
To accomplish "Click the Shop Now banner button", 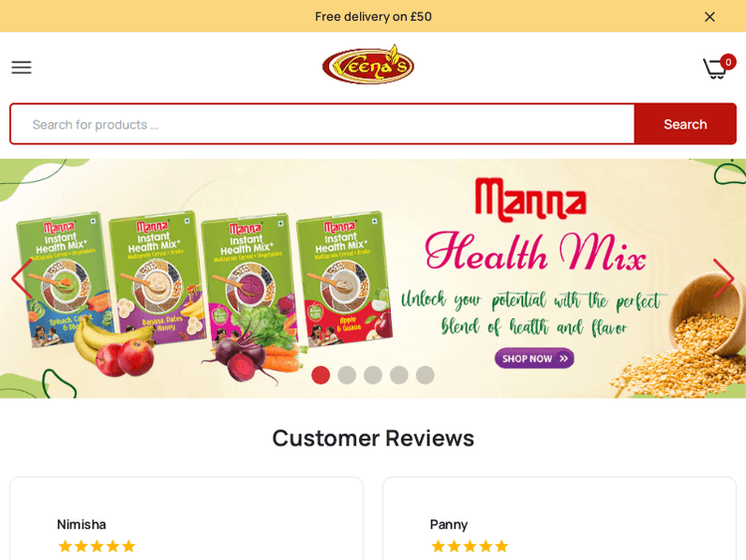I will pyautogui.click(x=534, y=358).
